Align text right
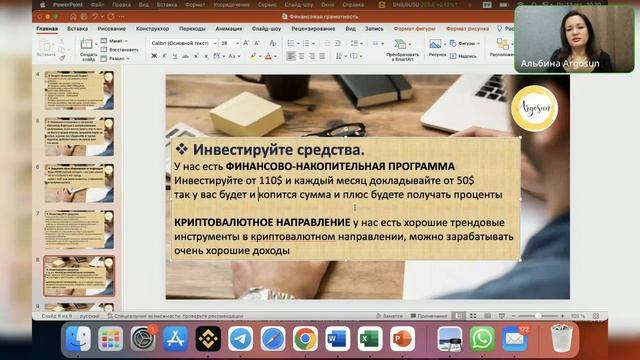The image size is (640, 360). [312, 56]
